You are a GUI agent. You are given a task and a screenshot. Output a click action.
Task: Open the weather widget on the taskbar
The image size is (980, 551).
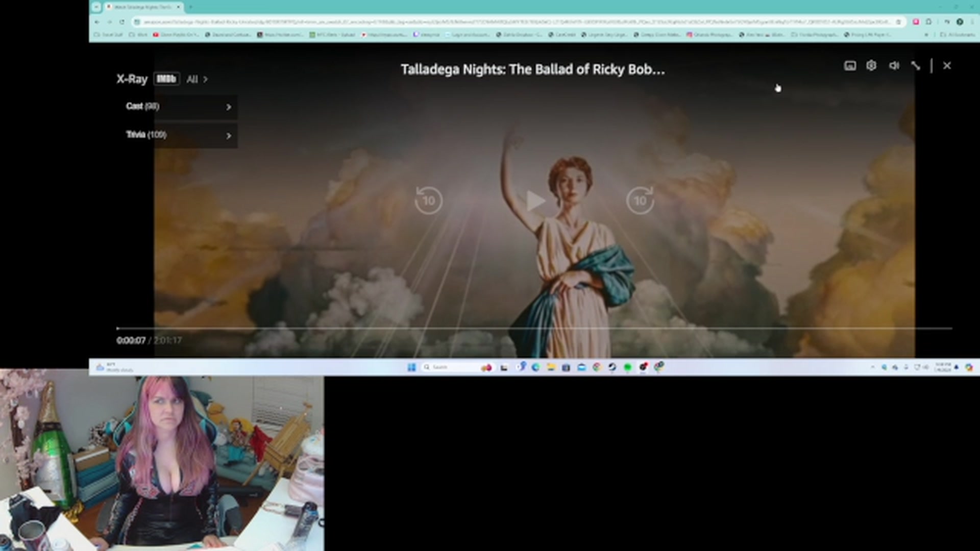click(x=115, y=367)
